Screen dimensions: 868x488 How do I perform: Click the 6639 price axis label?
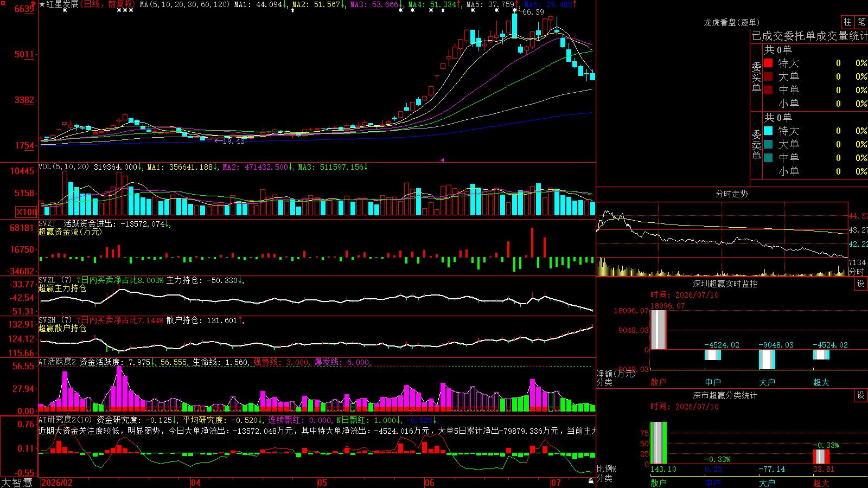(x=24, y=9)
